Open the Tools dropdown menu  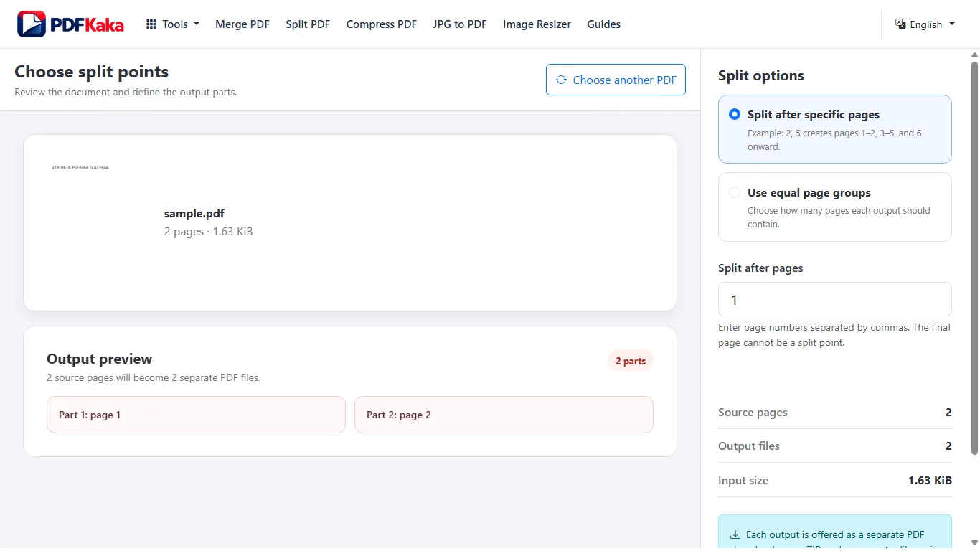(x=173, y=24)
